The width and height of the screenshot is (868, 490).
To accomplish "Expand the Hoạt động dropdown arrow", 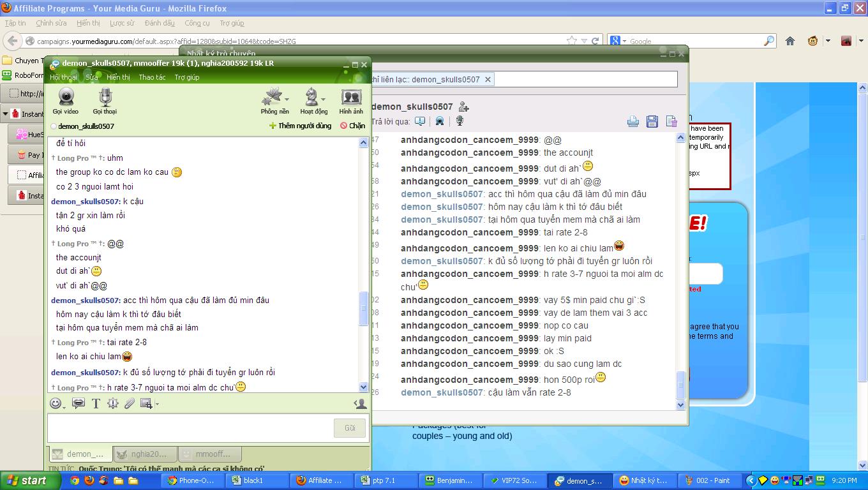I will pyautogui.click(x=323, y=99).
